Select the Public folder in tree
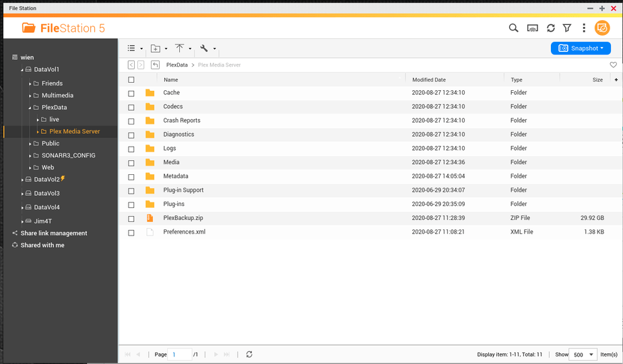Viewport: 623px width, 364px height. click(51, 143)
